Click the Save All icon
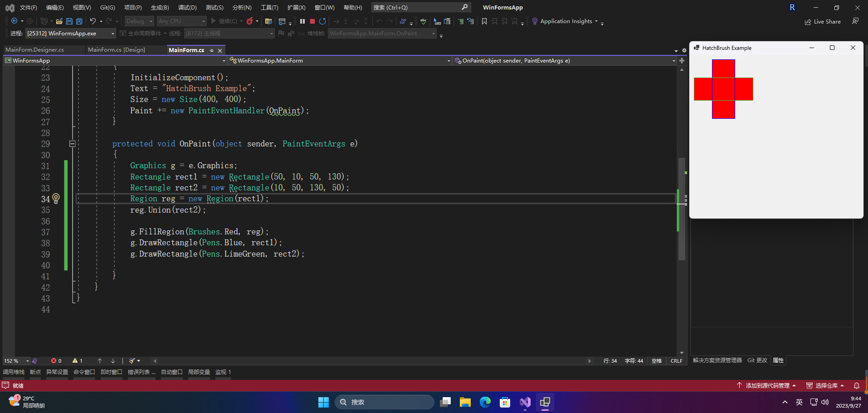Screen dimensions: 868x413 tap(79, 21)
